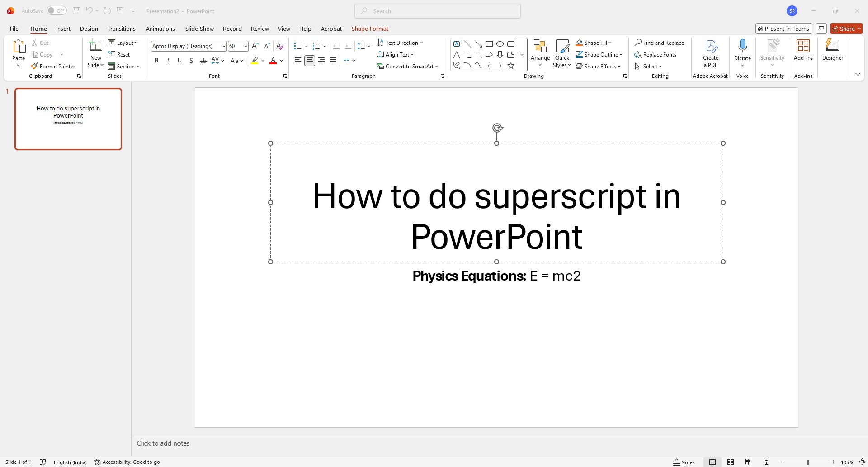This screenshot has width=868, height=467.
Task: Select the oval shape in gallery
Action: (500, 44)
